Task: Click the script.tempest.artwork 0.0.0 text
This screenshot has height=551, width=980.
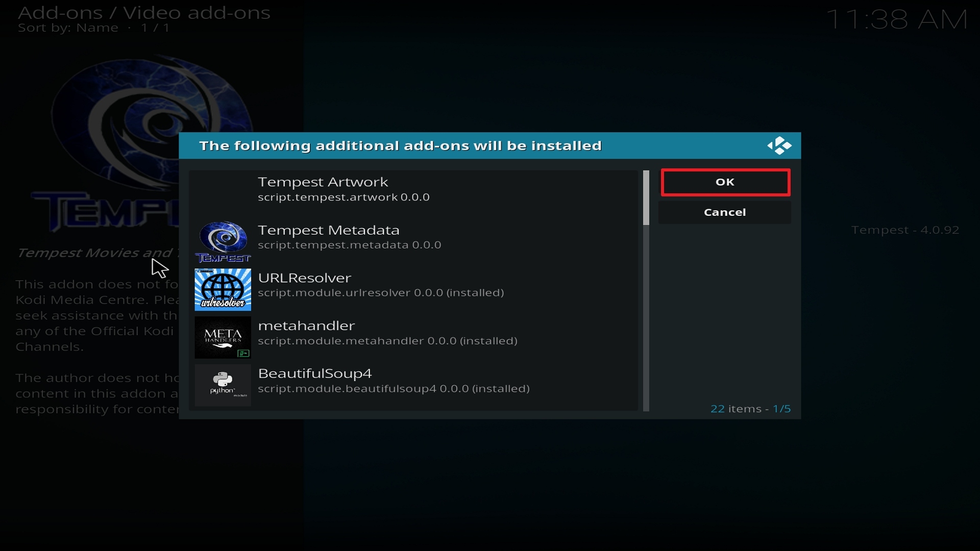Action: [x=344, y=197]
